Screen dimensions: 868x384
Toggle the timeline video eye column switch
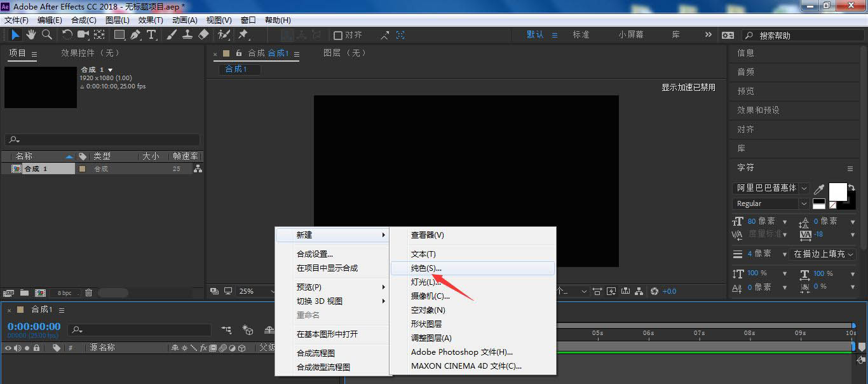8,348
